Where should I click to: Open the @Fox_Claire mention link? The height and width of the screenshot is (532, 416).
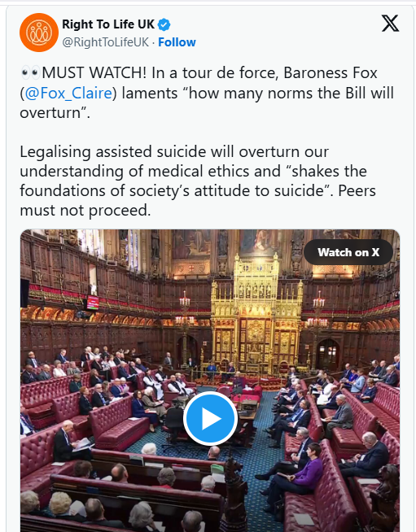68,93
